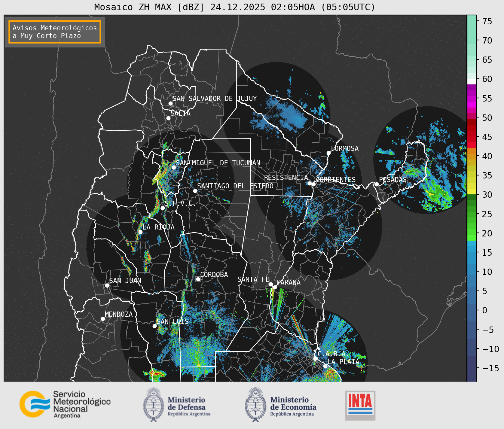
Task: Click the magenta 55 dBZ color band
Action: pyautogui.click(x=472, y=99)
